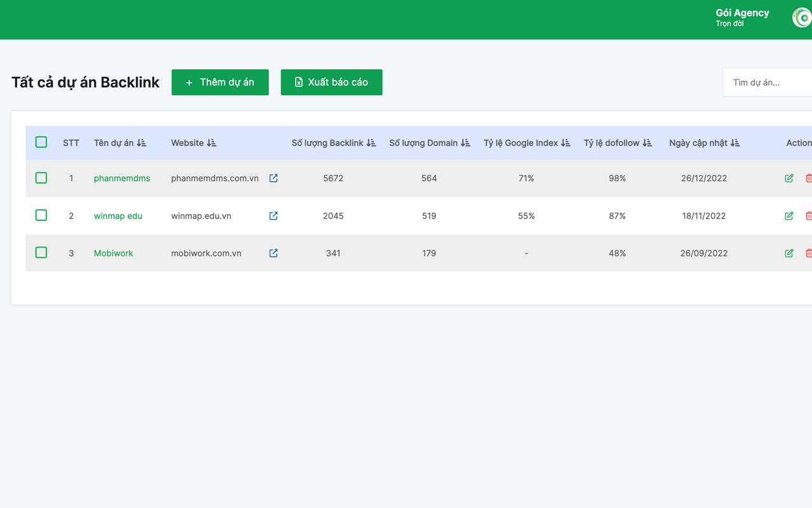
Task: Sort by Tỷ lệ dofollow icon
Action: tap(647, 143)
